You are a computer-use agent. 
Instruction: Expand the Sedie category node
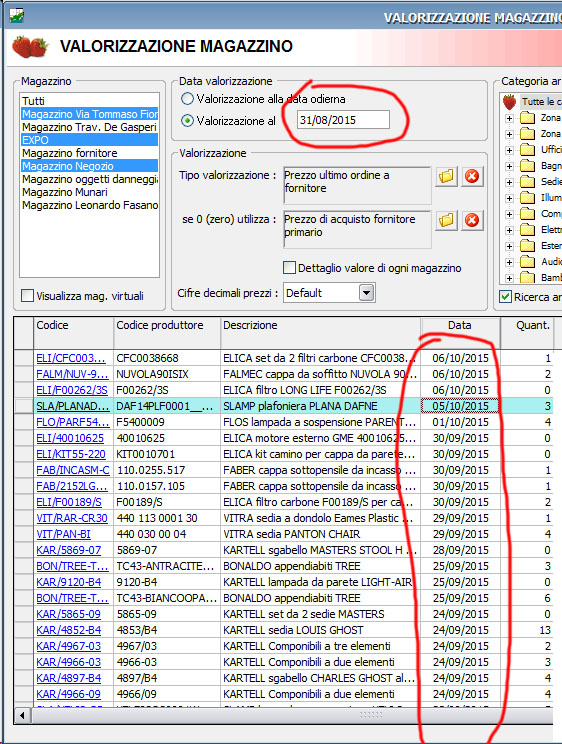click(509, 182)
